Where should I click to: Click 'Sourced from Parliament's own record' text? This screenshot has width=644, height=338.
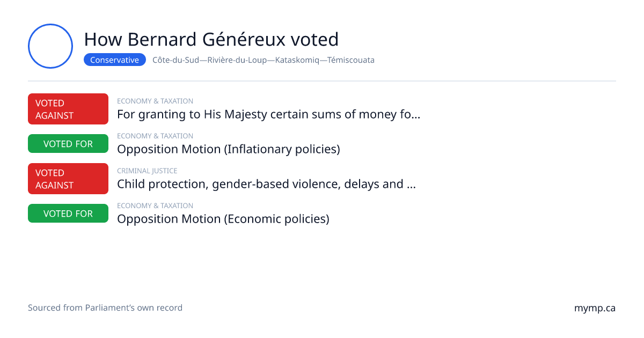tap(105, 308)
